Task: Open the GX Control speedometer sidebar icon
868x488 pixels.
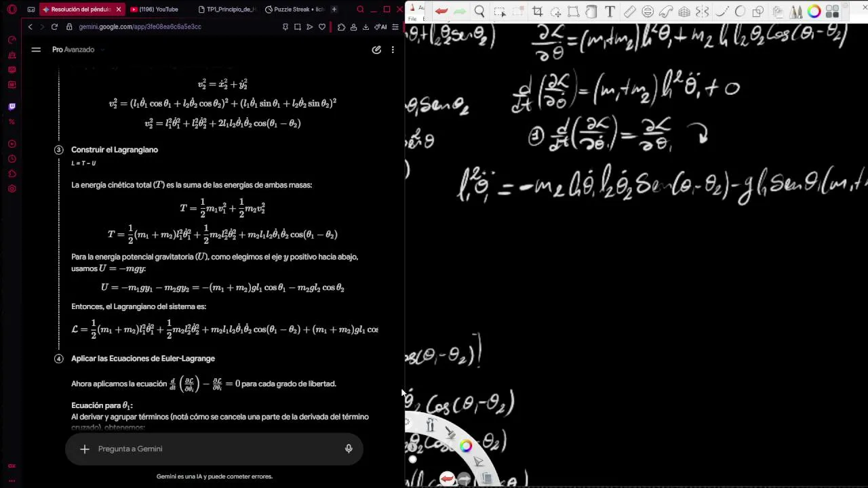Action: pos(12,40)
